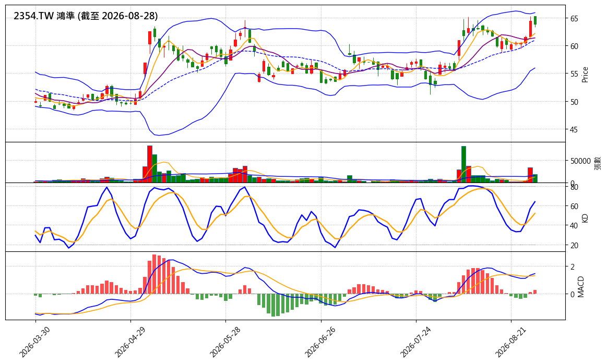Click the date label 2026-08-21

click(509, 341)
